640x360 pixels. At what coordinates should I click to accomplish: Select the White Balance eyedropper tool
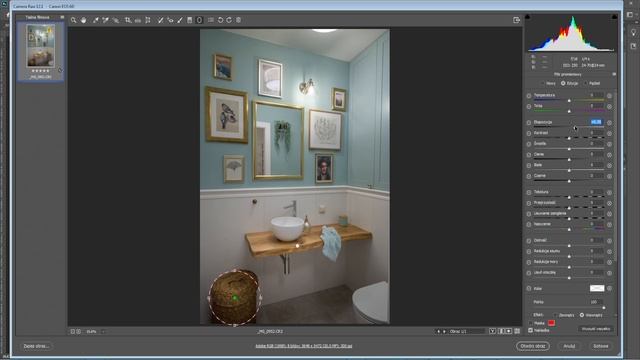[96, 20]
